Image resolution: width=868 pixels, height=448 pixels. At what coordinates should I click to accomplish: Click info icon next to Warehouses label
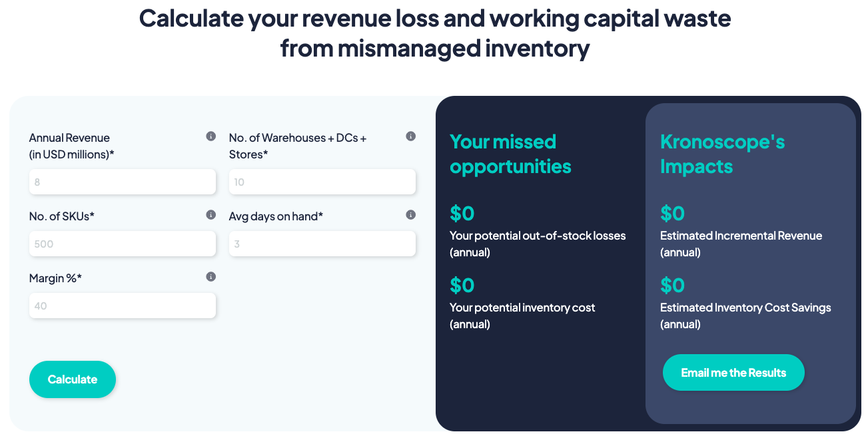pyautogui.click(x=410, y=136)
